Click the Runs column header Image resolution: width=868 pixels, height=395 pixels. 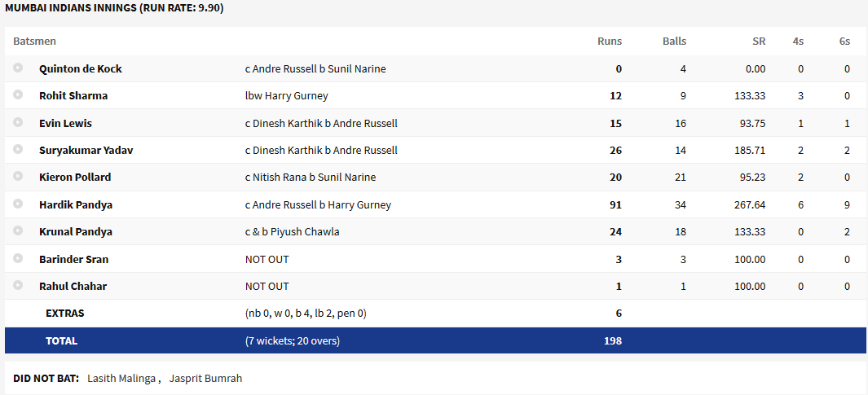[609, 41]
